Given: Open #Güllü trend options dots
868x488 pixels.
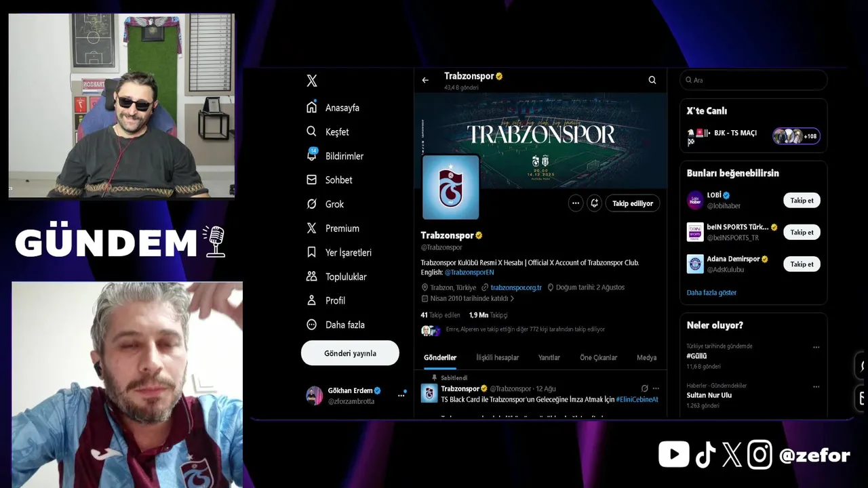Looking at the screenshot, I should (x=816, y=348).
